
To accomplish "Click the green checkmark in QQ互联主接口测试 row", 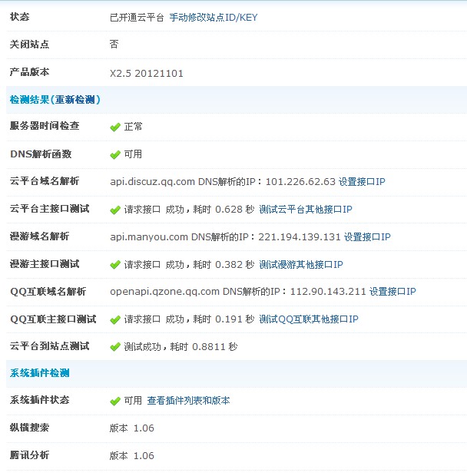I will pos(115,319).
